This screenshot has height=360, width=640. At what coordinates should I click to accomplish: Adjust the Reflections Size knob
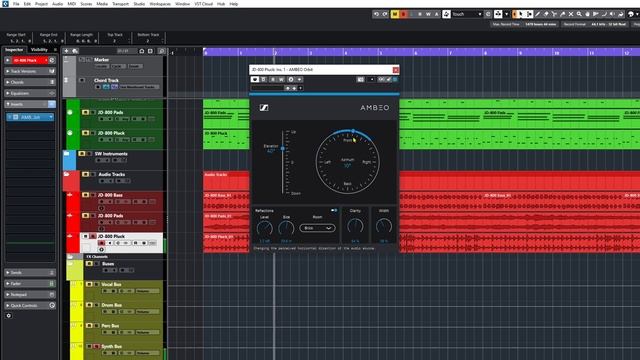click(286, 228)
